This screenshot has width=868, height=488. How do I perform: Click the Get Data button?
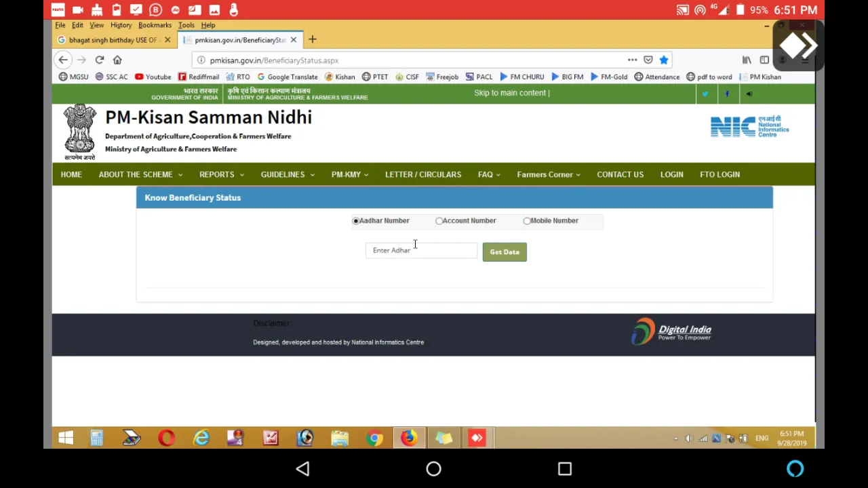505,252
